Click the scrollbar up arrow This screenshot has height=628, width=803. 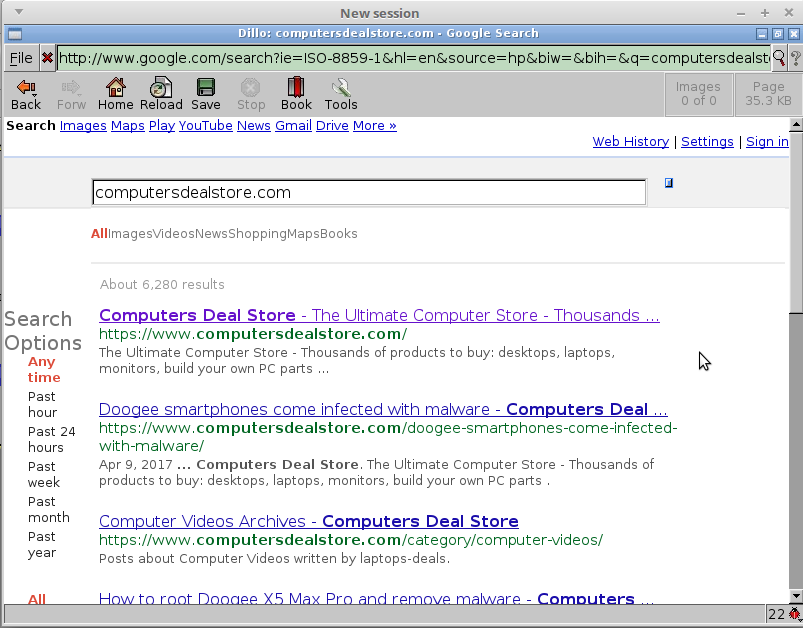click(796, 124)
